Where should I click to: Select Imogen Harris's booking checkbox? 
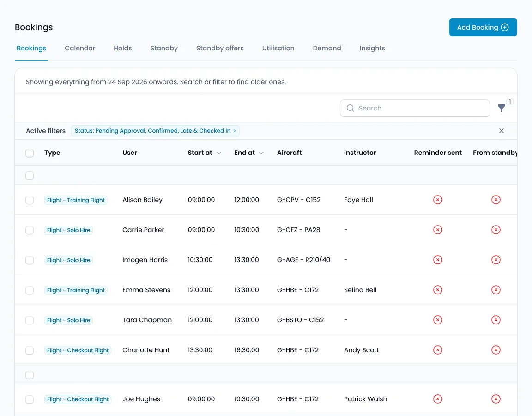pyautogui.click(x=30, y=260)
